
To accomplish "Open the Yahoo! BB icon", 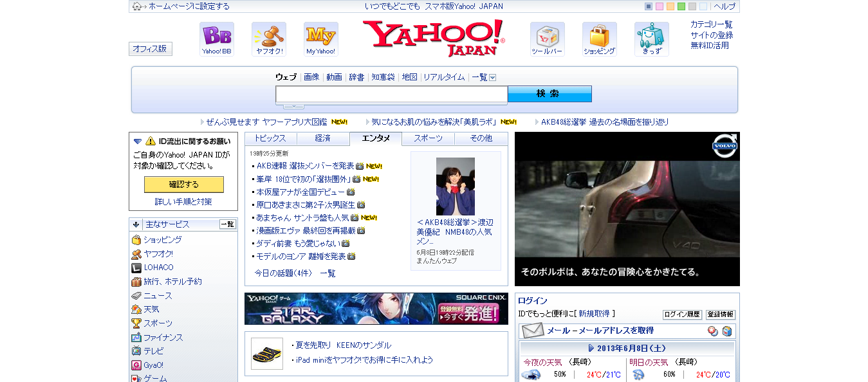I will click(217, 39).
